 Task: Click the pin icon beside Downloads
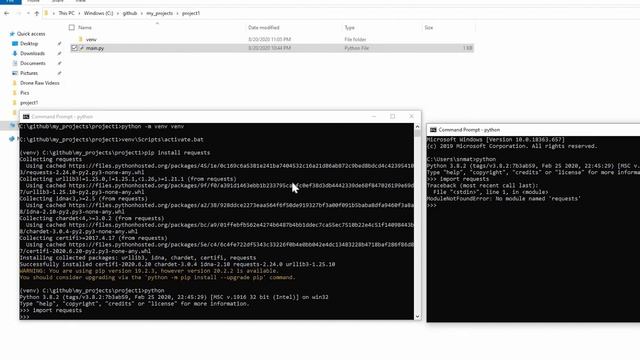(x=59, y=53)
